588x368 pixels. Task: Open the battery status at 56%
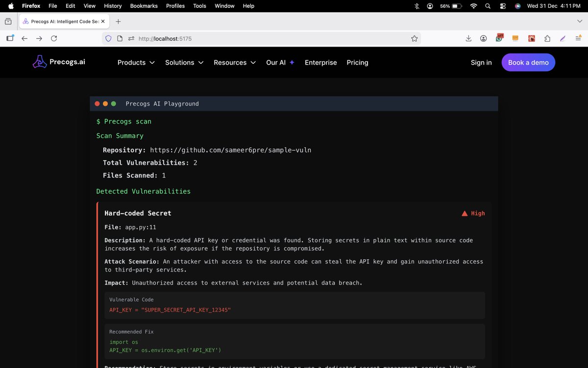coord(451,6)
